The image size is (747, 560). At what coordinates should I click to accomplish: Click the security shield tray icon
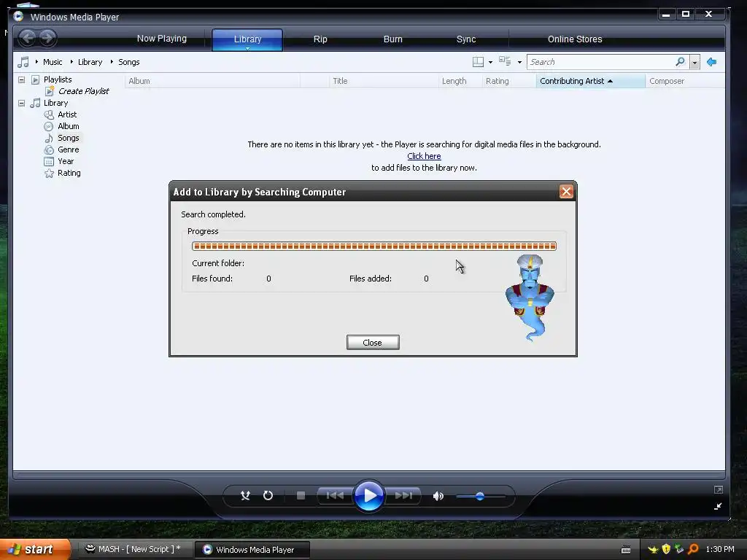pos(666,549)
